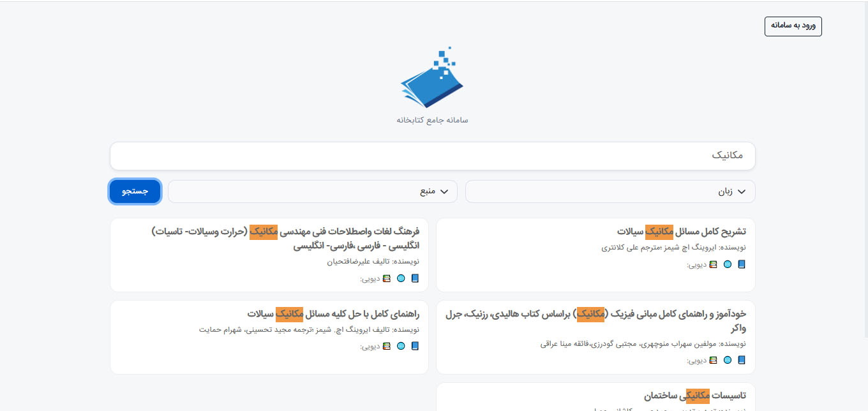Open the منبع source dropdown
868x411 pixels.
(312, 191)
